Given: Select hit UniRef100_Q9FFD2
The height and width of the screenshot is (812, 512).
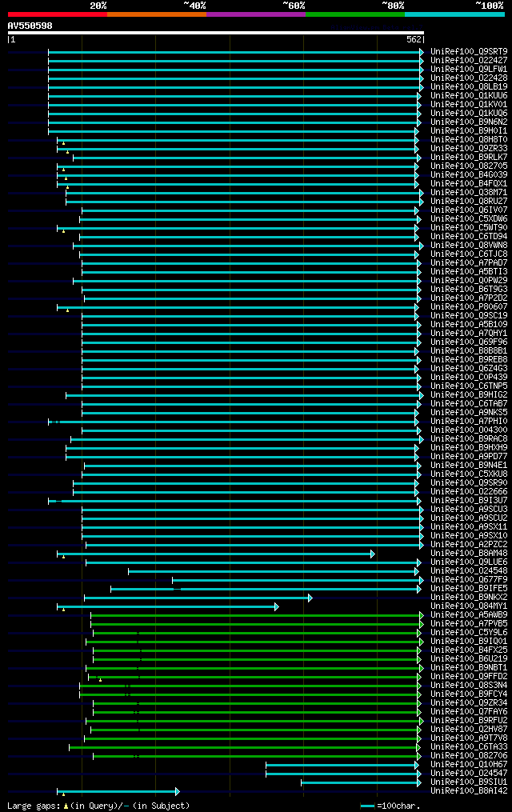Looking at the screenshot, I should [x=469, y=677].
